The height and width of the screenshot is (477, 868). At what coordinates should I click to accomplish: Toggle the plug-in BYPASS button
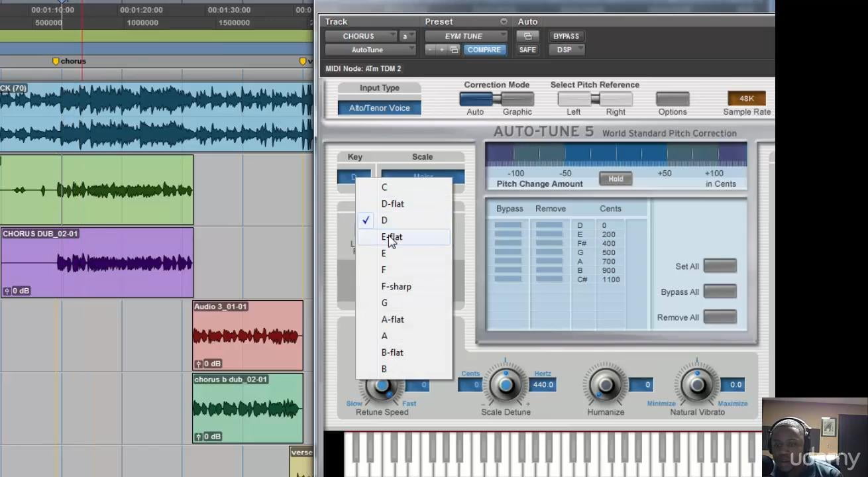tap(567, 36)
